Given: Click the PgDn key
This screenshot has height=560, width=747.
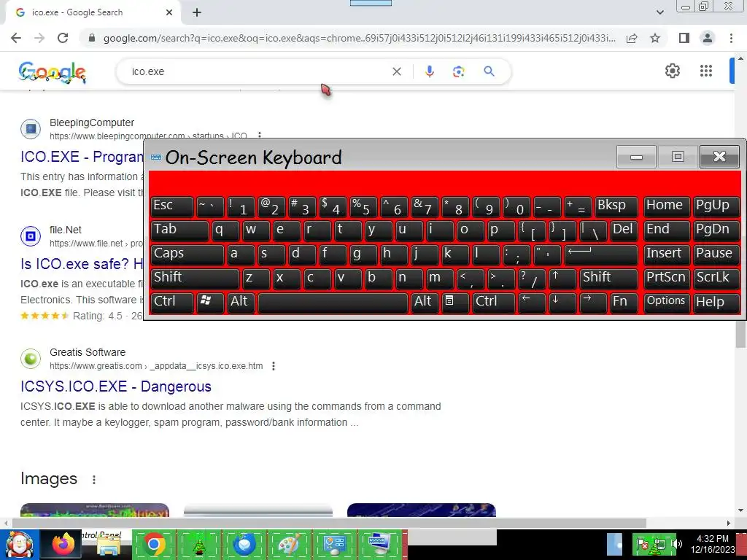Looking at the screenshot, I should [716, 230].
